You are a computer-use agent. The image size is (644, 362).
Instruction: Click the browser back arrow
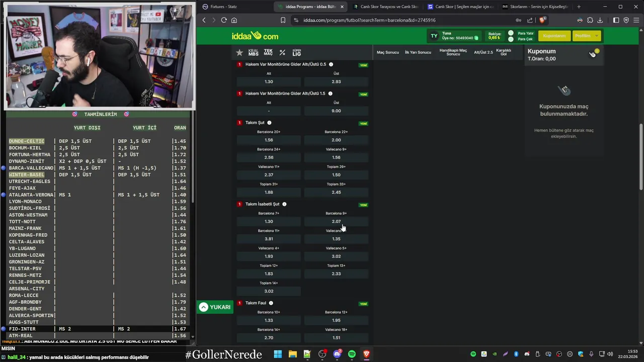pyautogui.click(x=204, y=20)
